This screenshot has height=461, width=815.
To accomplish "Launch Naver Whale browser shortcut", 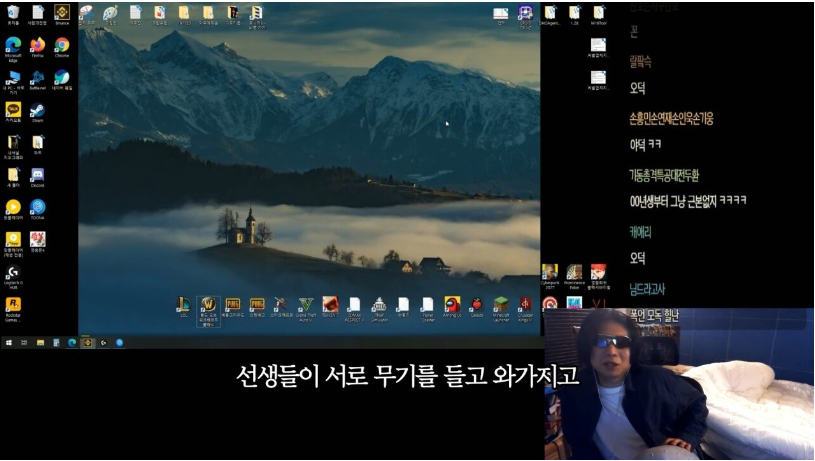I will pos(62,80).
